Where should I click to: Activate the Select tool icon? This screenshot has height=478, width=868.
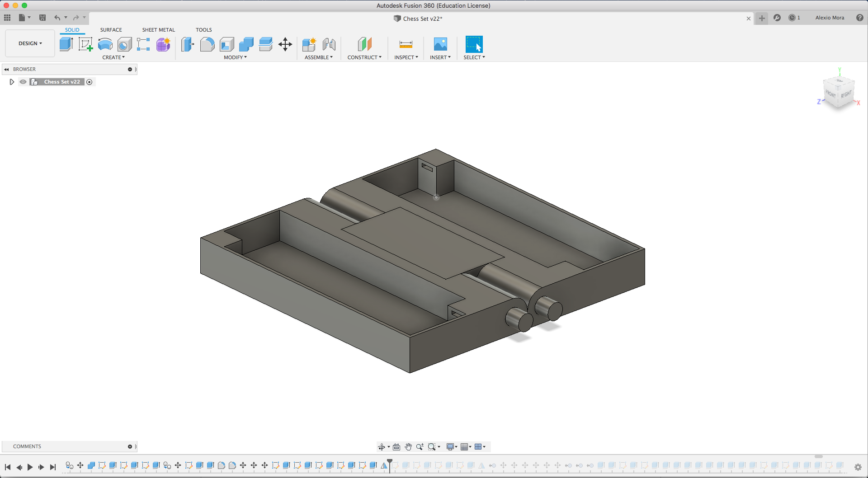pos(474,44)
